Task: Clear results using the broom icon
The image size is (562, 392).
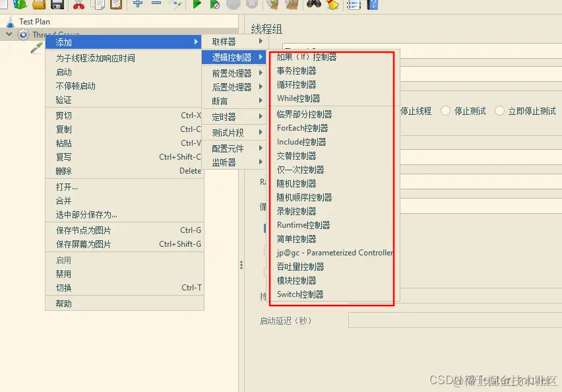Action: (x=331, y=6)
